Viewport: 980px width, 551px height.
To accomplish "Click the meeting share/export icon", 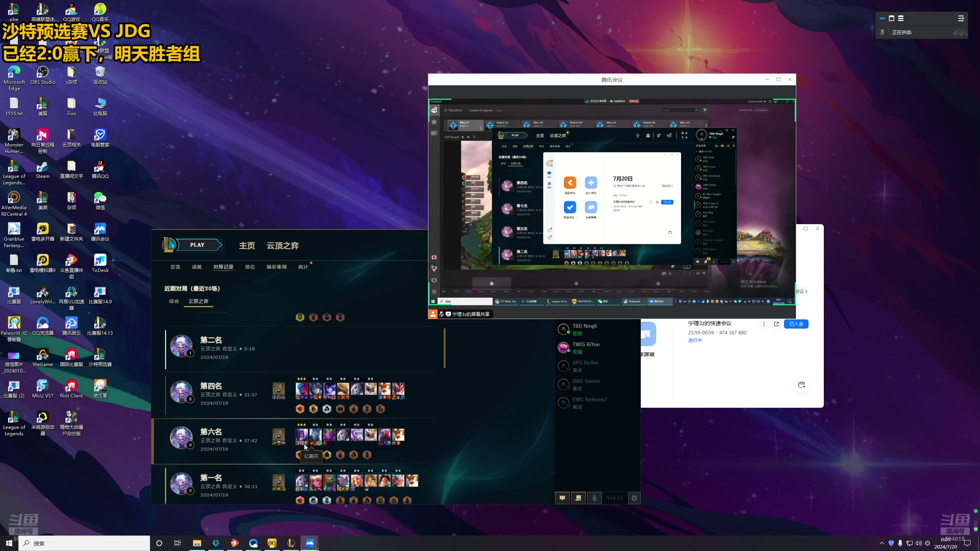I will 776,324.
